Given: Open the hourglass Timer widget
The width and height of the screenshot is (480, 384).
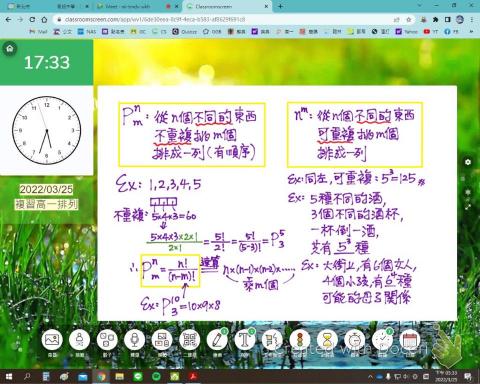Looking at the screenshot, I should (327, 340).
